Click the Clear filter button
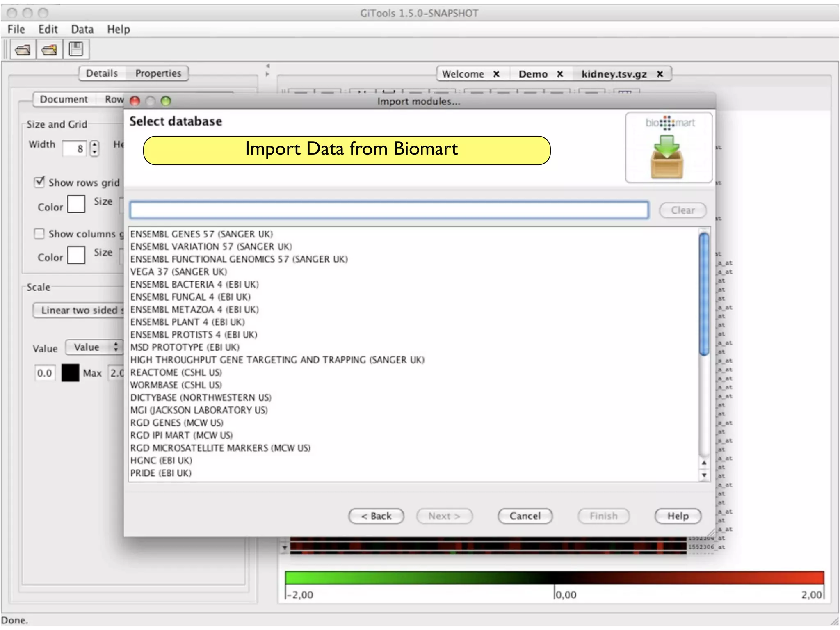 [682, 210]
